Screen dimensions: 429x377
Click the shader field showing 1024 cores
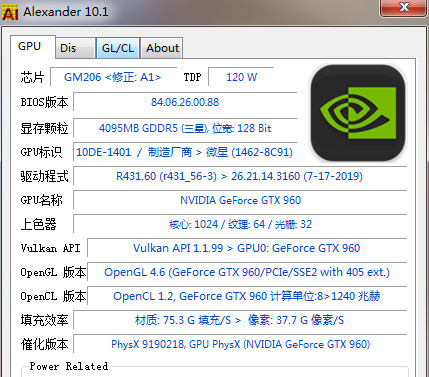click(x=240, y=224)
